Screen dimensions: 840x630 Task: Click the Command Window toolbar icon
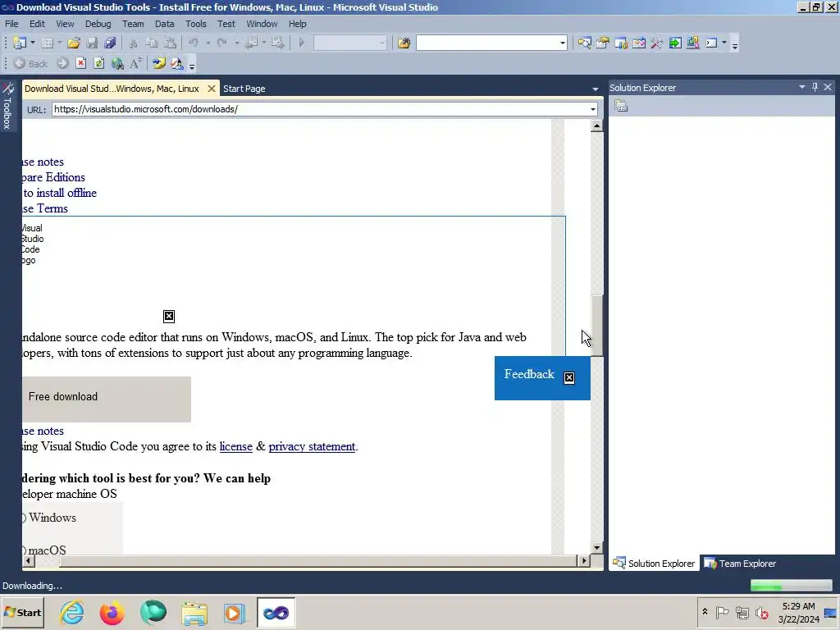(x=711, y=43)
